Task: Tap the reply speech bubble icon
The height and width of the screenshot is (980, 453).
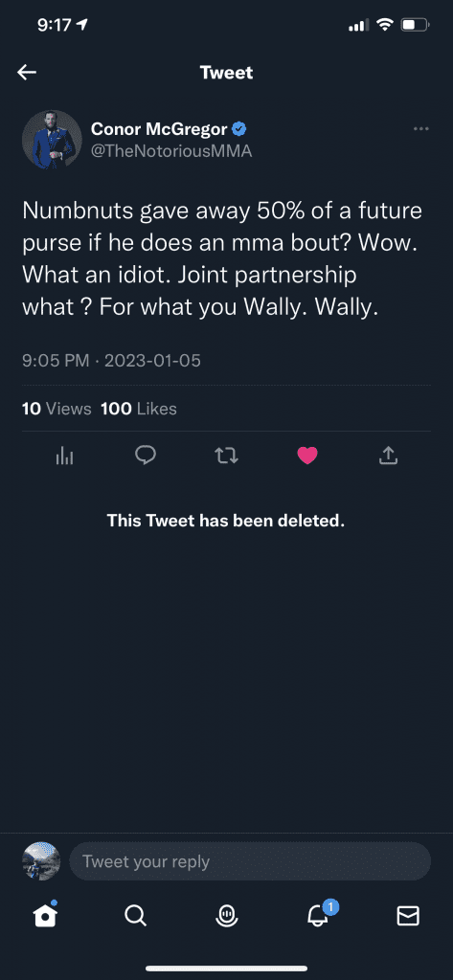Action: pyautogui.click(x=146, y=456)
